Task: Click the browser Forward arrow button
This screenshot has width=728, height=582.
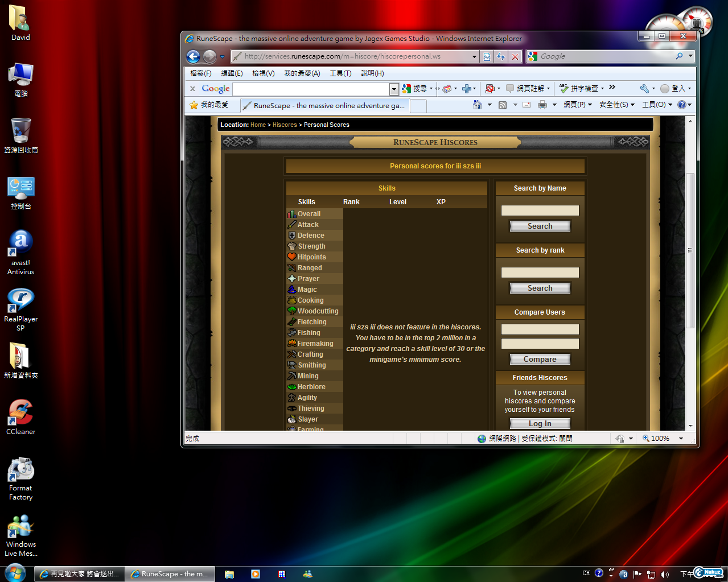Action: [209, 56]
